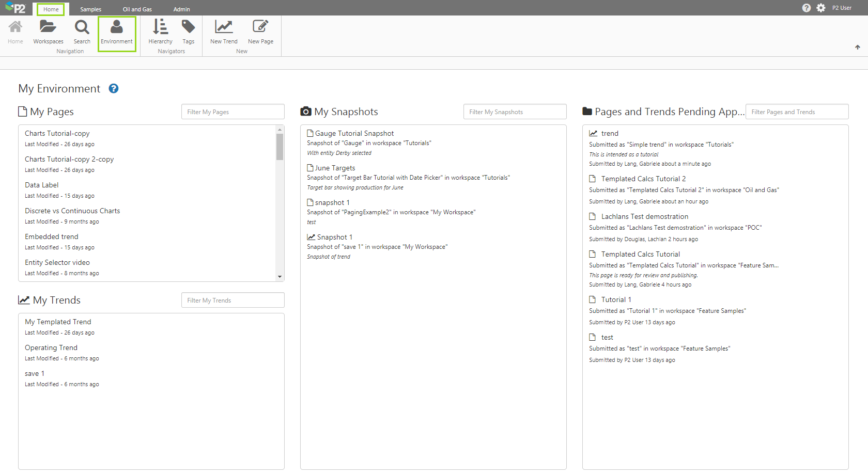Open the Workspaces folder icon
The height and width of the screenshot is (475, 868).
click(48, 27)
